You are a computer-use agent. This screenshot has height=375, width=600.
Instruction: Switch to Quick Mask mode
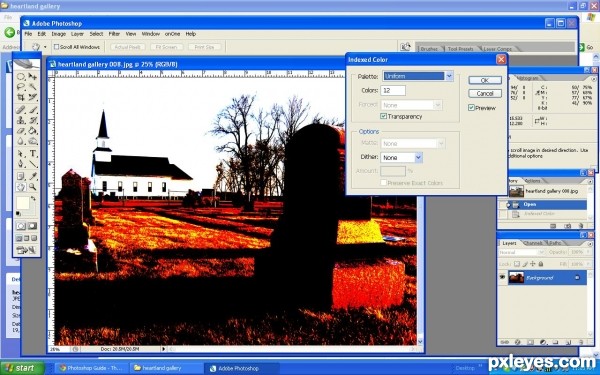33,226
